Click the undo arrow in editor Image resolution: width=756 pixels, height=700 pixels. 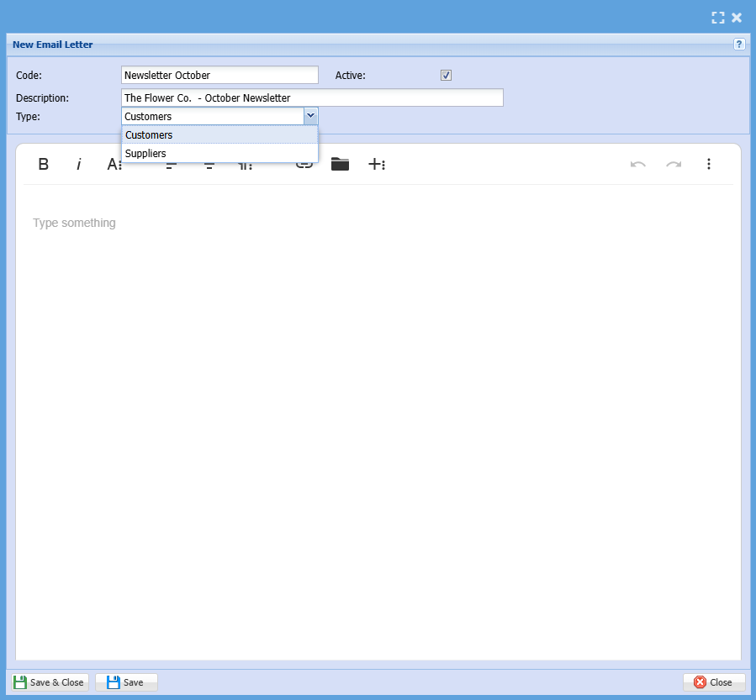click(638, 164)
